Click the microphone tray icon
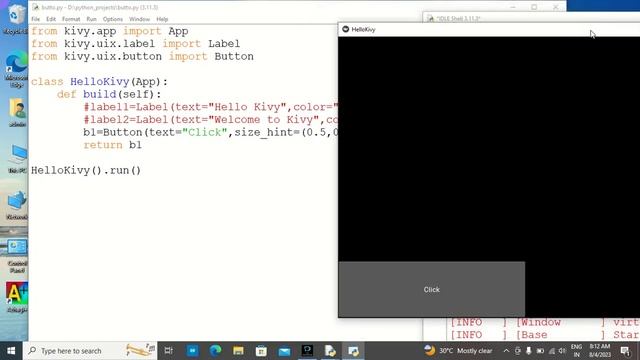Screen dimensions: 640x360 pos(529,351)
